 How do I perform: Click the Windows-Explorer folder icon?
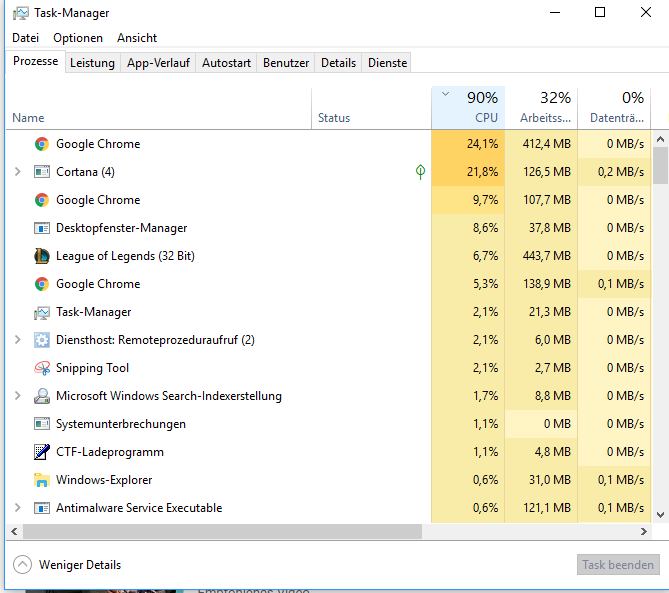point(42,480)
